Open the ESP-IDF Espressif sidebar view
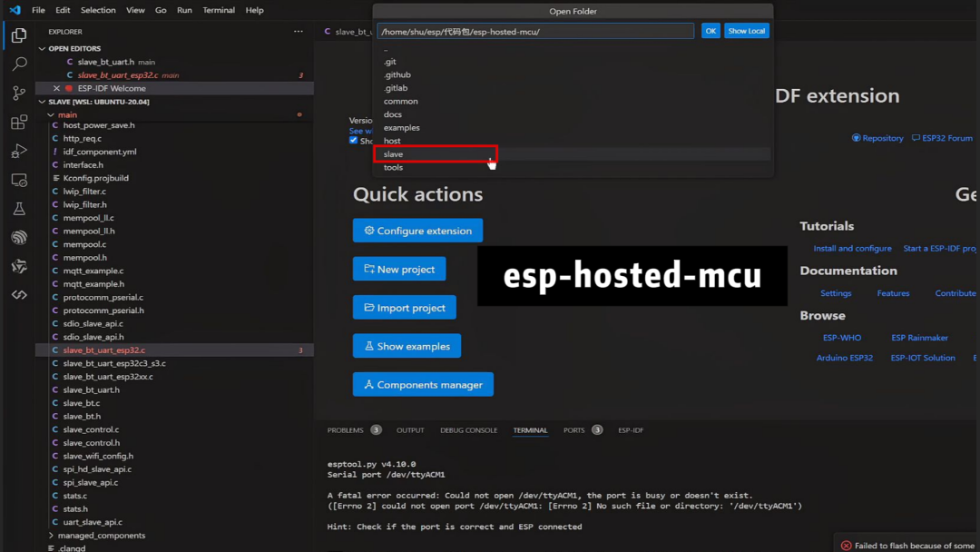Image resolution: width=980 pixels, height=552 pixels. 19,238
